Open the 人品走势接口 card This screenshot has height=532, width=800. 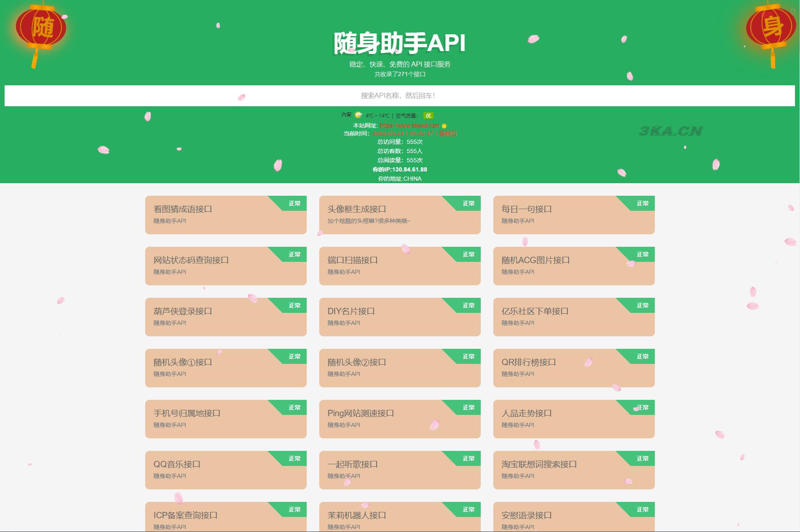574,419
